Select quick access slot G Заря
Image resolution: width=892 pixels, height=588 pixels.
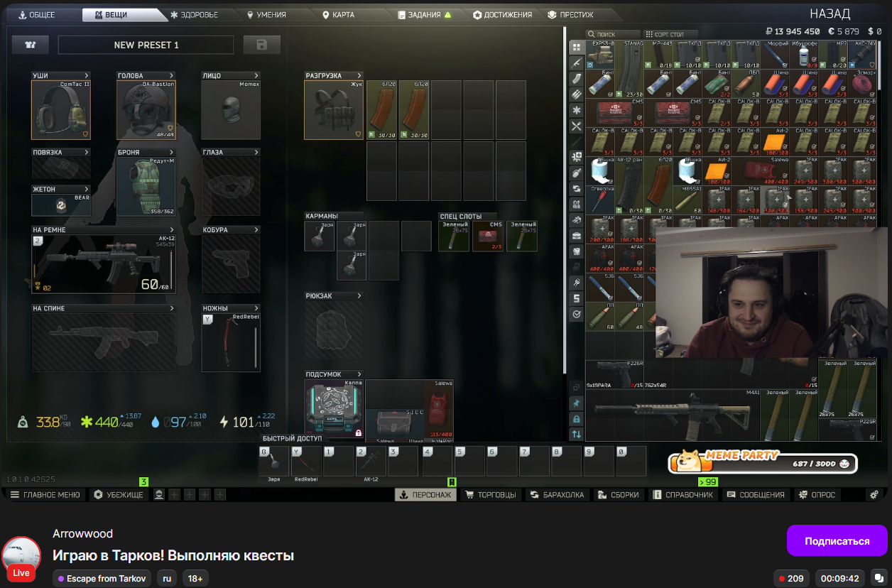coord(274,461)
